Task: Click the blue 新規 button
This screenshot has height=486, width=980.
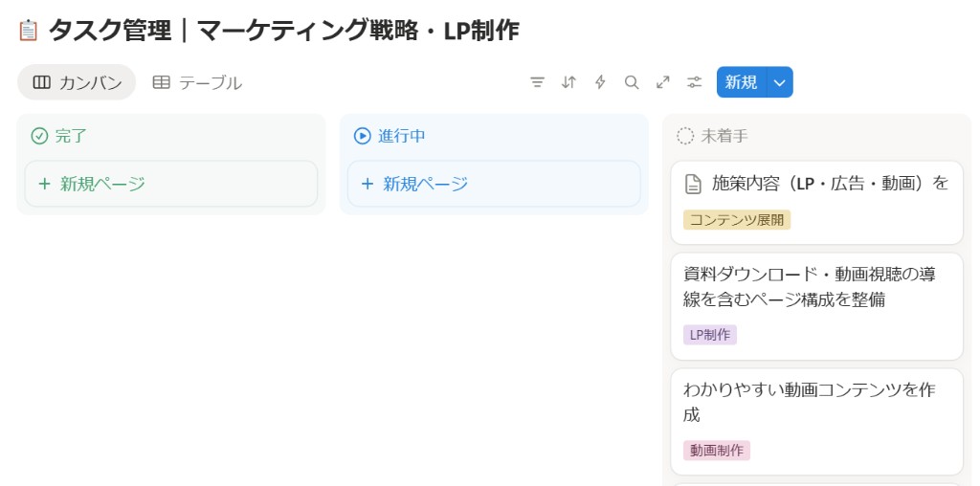Action: tap(742, 82)
